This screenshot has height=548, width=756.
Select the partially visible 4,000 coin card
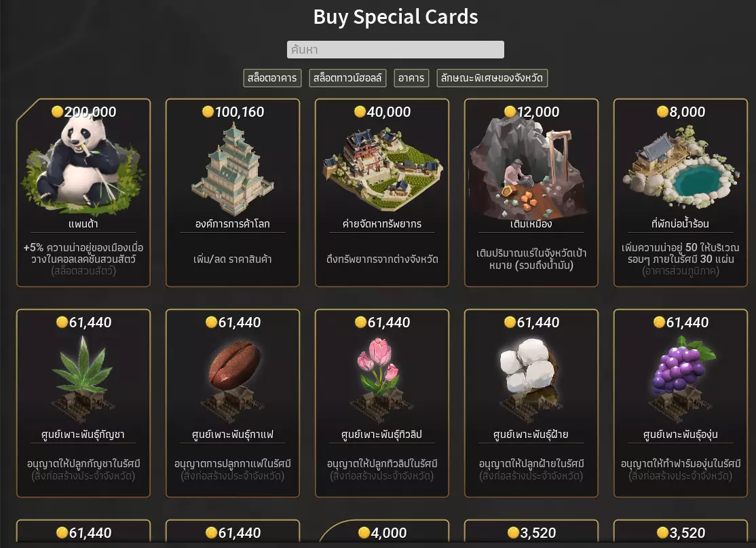click(382, 534)
